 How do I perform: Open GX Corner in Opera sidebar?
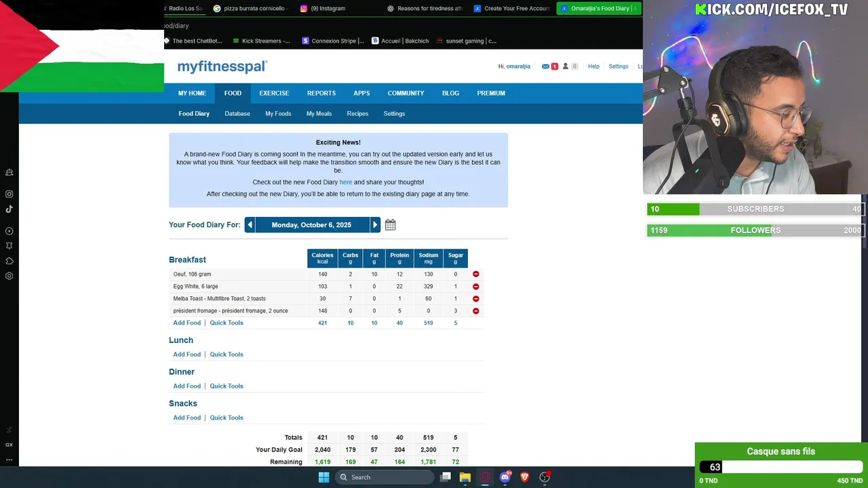pos(9,445)
